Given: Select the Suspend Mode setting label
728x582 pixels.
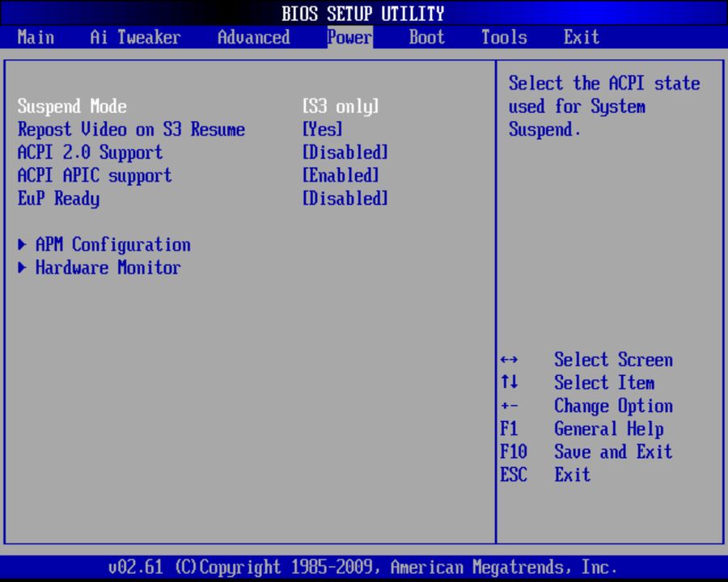Looking at the screenshot, I should click(72, 106).
